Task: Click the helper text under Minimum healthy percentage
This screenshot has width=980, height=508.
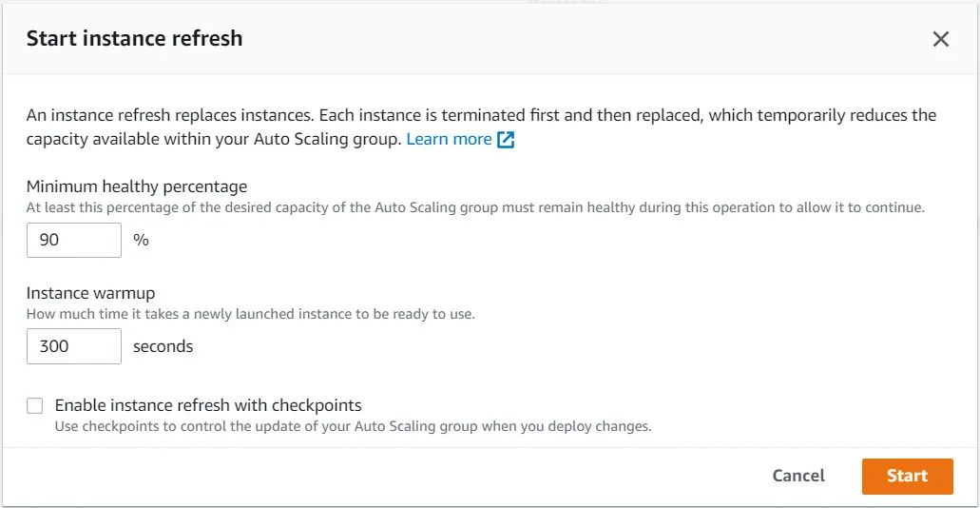Action: tap(475, 206)
